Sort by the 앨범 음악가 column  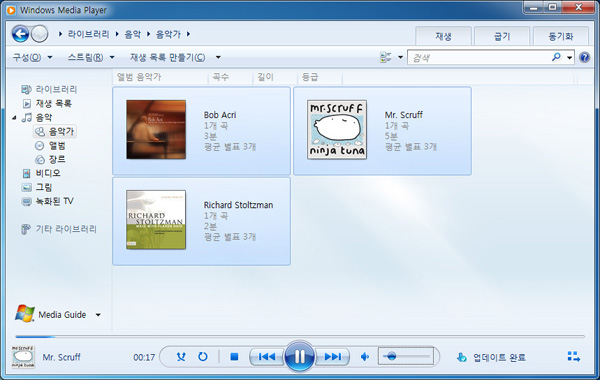pos(161,77)
